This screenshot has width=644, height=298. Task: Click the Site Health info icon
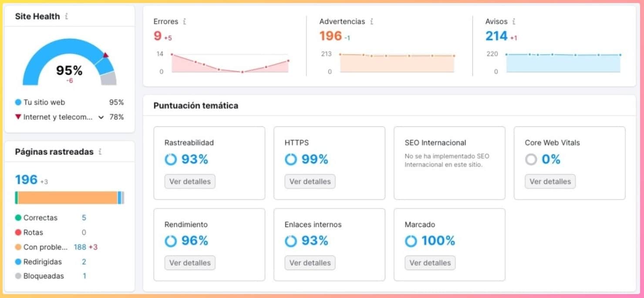point(66,17)
